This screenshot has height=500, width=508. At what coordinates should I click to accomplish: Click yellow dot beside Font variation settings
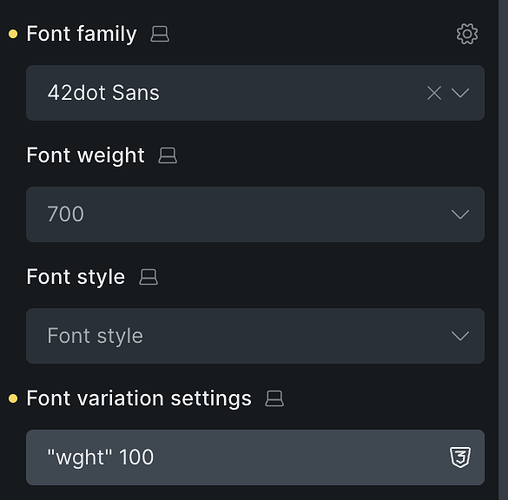point(13,399)
